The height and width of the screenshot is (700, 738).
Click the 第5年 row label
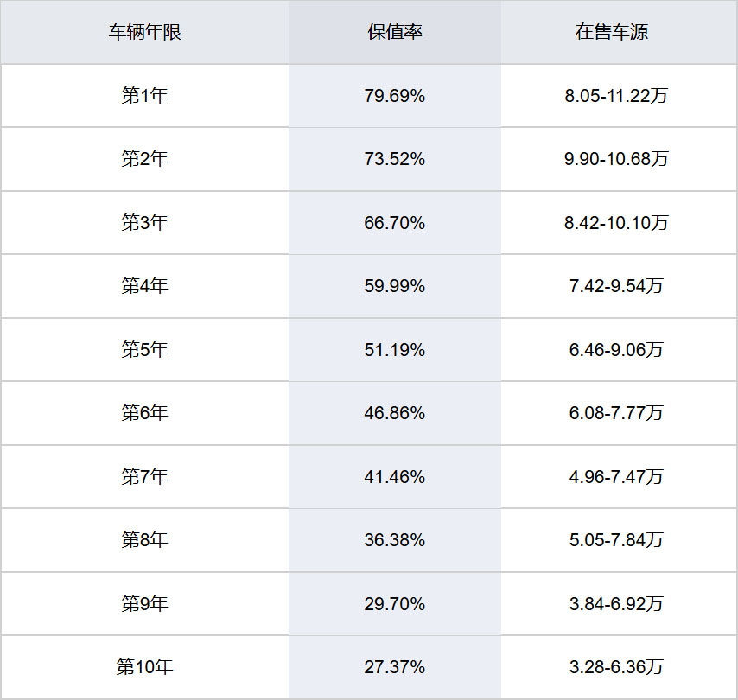click(144, 350)
